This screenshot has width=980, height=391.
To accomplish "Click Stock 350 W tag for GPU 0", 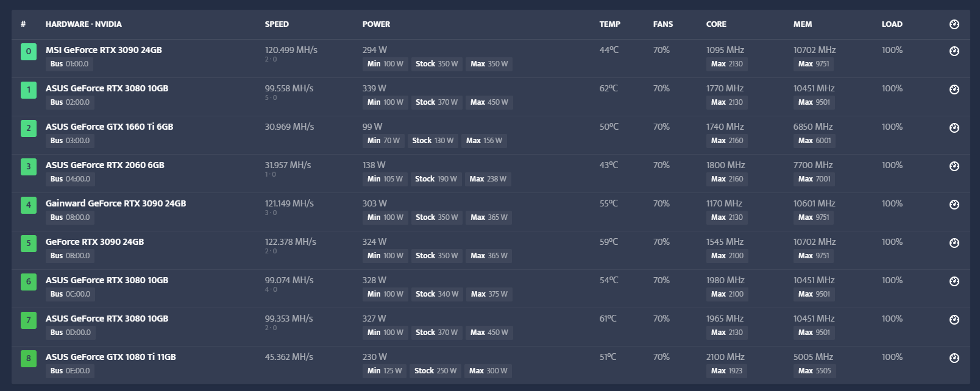I will click(436, 64).
